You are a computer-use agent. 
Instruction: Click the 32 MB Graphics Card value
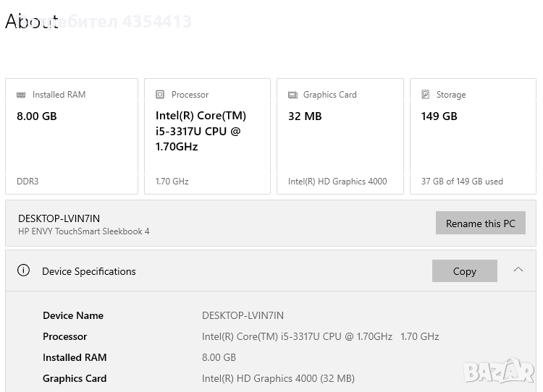point(305,116)
